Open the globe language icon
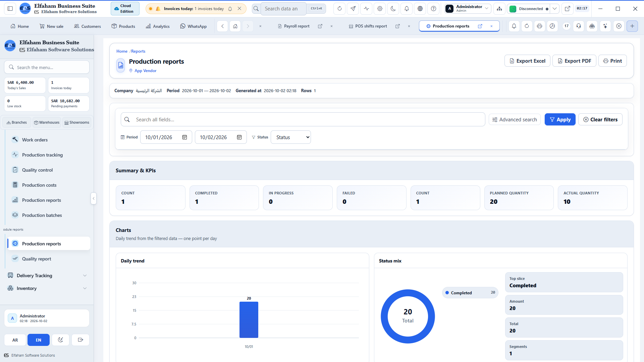Viewport: 644px width, 362px height. point(420,9)
